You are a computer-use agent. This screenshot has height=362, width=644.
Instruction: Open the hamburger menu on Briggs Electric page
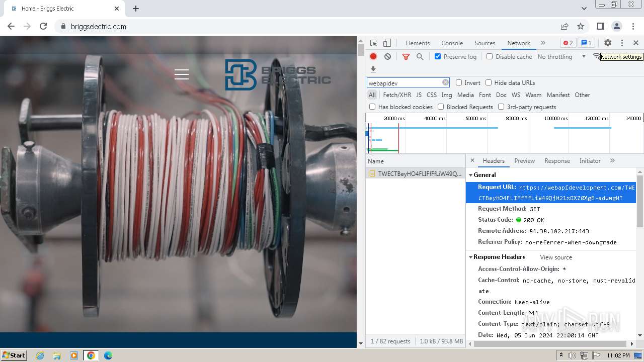point(182,74)
